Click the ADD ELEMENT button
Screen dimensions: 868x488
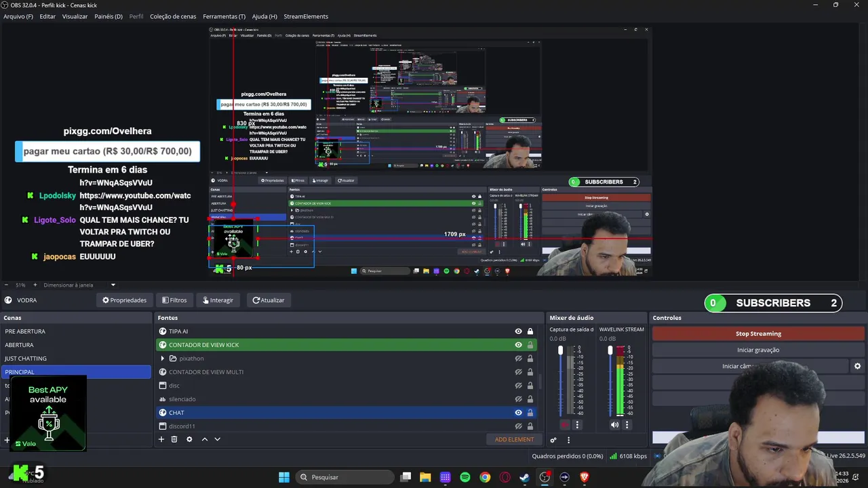pos(514,439)
